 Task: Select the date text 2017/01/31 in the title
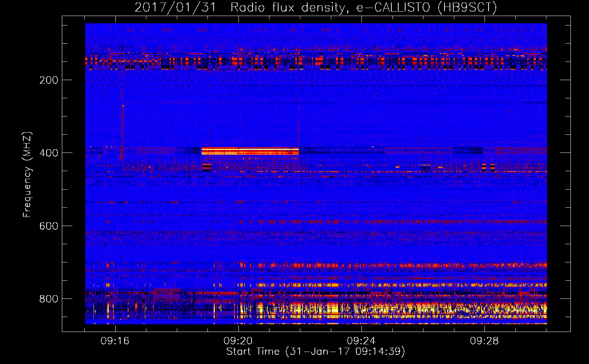tap(175, 8)
